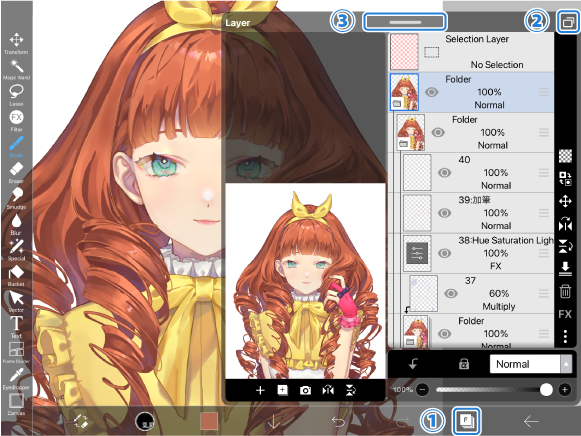The image size is (581, 436).
Task: Click the merge layer down arrow icon
Action: (x=565, y=269)
